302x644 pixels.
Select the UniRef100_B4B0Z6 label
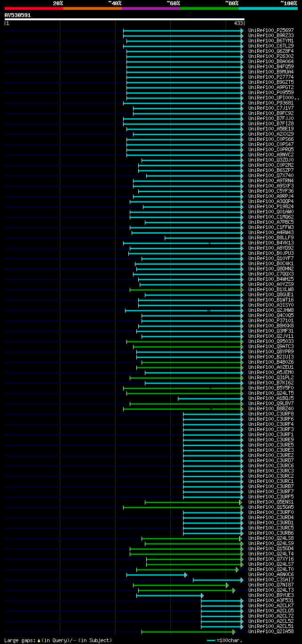coord(271,362)
